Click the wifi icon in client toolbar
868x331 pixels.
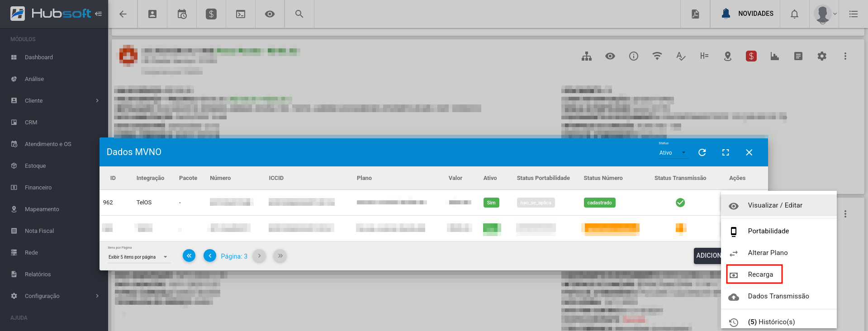(657, 56)
